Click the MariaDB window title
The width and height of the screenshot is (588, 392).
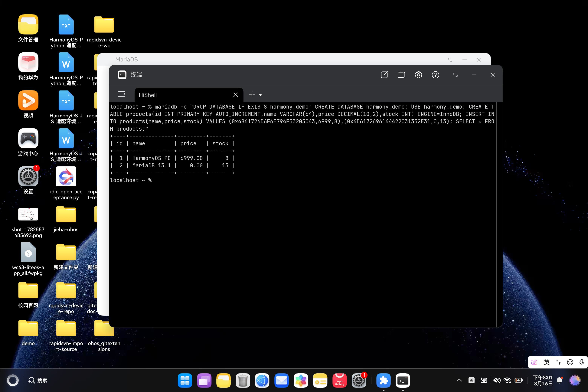coord(126,60)
